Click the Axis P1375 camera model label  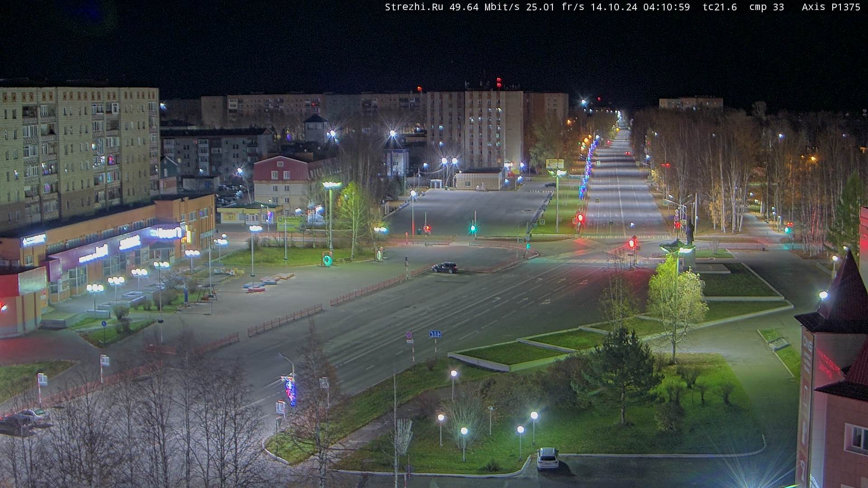point(831,7)
